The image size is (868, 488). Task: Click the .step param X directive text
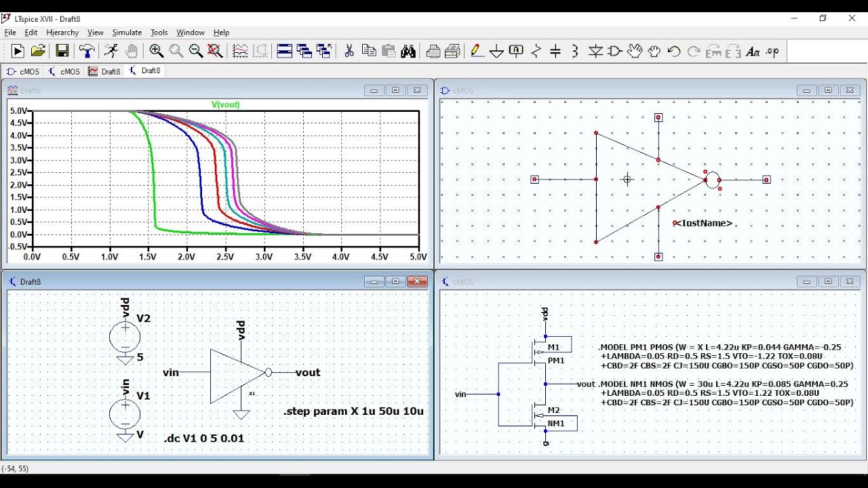click(353, 411)
